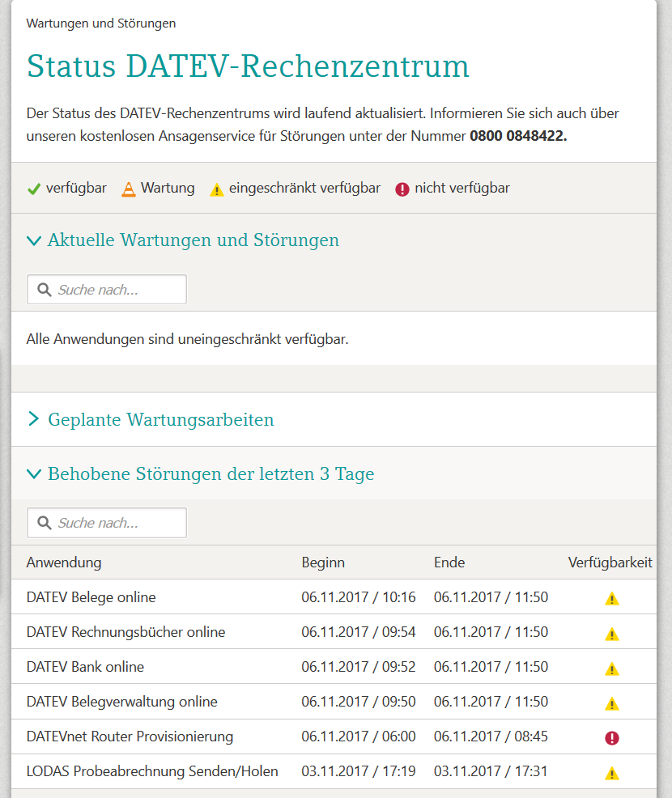
Task: Click Ende column header
Action: click(449, 562)
